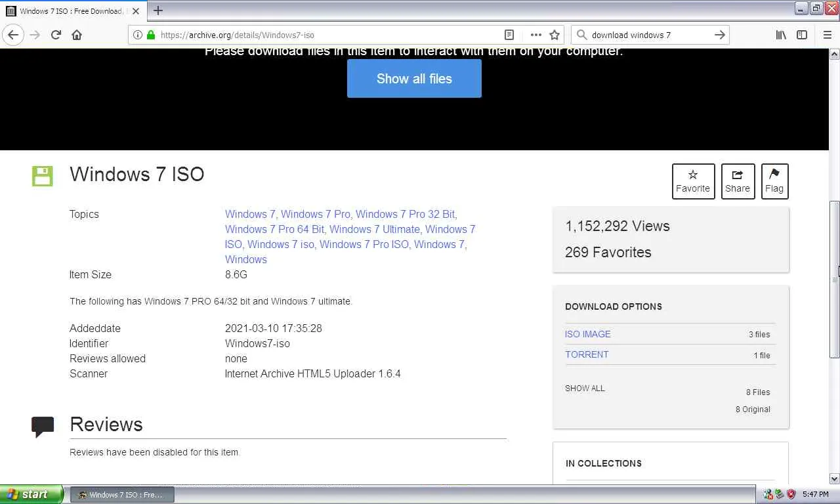Open the Windows 7 Pro 32 Bit topic
This screenshot has height=504, width=840.
[406, 214]
